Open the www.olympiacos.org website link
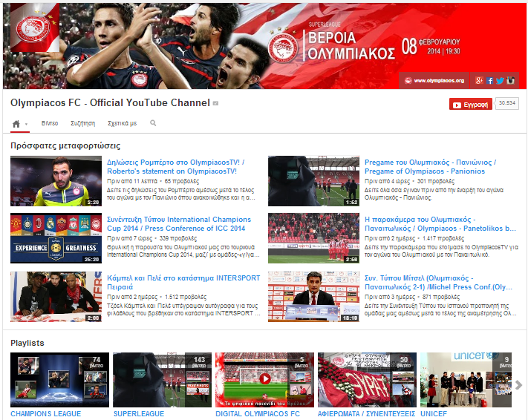The height and width of the screenshot is (420, 528). 435,80
